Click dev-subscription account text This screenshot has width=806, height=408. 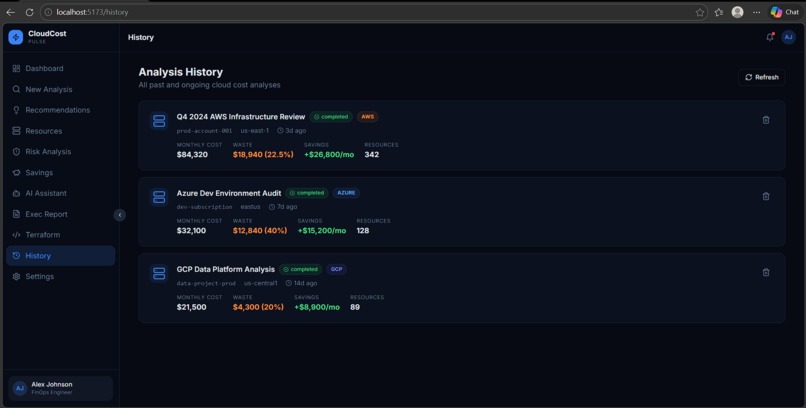(x=204, y=207)
